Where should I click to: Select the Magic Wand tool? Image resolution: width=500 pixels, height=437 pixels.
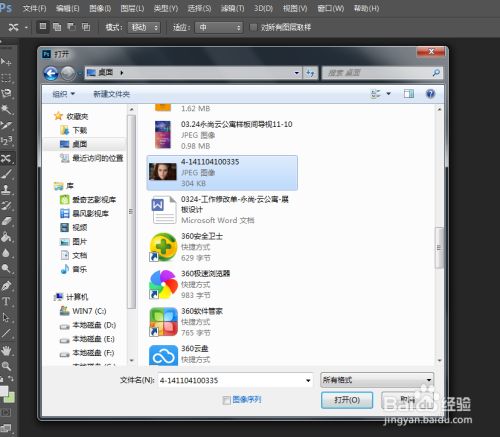[x=6, y=110]
